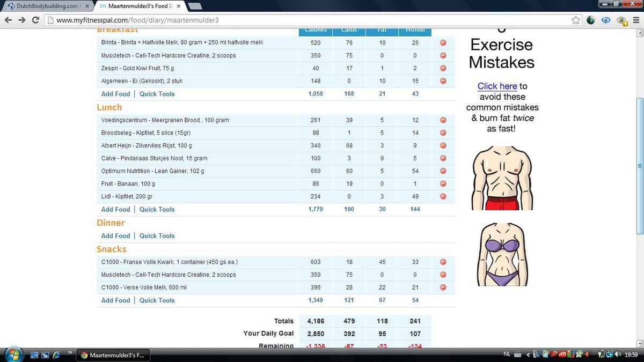Remove the Lidl Kipfilet 200 gr entry
The height and width of the screenshot is (362, 644).
click(x=443, y=197)
